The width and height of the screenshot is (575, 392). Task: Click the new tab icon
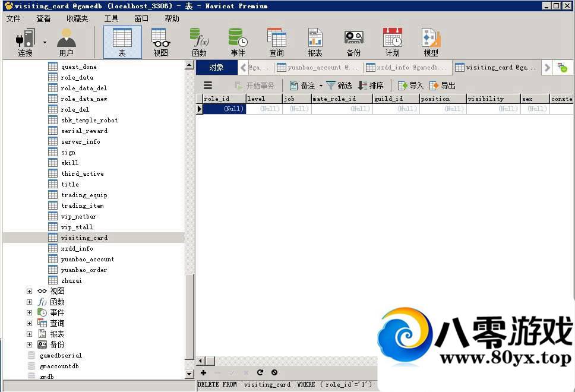click(x=562, y=68)
